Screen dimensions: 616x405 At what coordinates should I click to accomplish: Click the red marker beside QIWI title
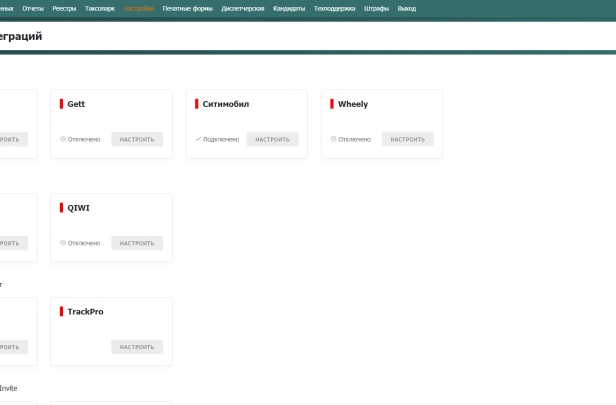coord(62,208)
